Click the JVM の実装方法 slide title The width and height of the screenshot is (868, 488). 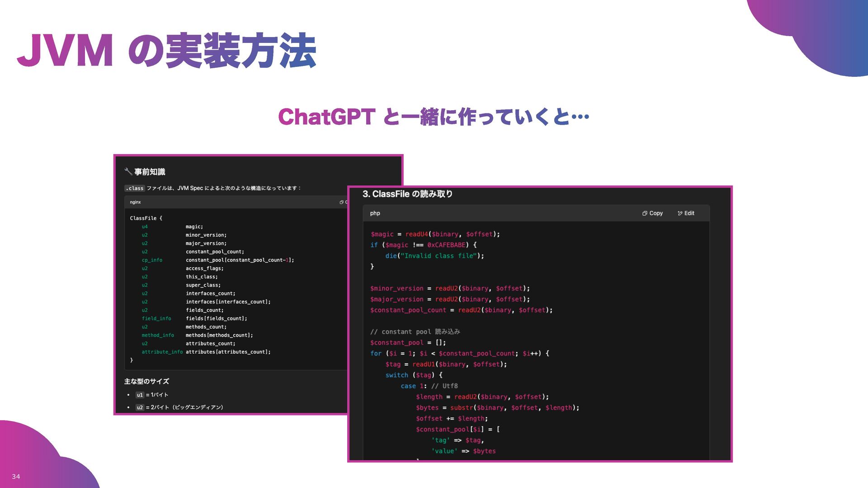click(x=166, y=50)
